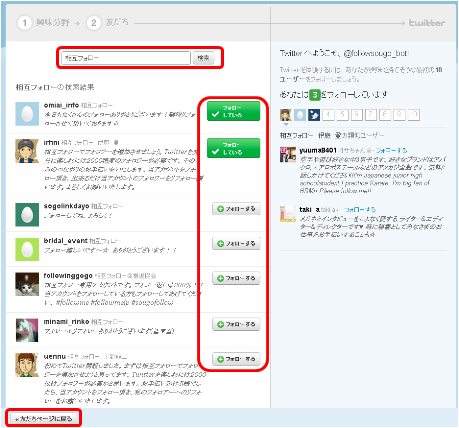Click first followed-user thumbnail in sidebar

[286, 115]
